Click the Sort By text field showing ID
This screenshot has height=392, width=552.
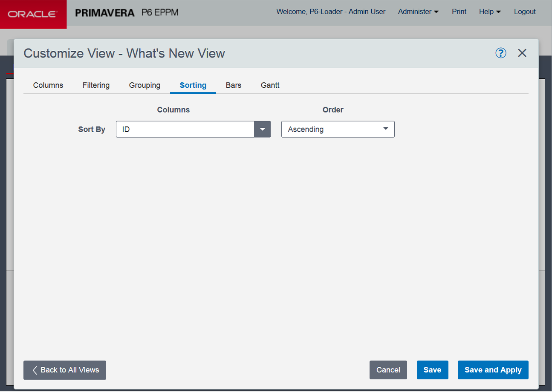[x=185, y=130]
